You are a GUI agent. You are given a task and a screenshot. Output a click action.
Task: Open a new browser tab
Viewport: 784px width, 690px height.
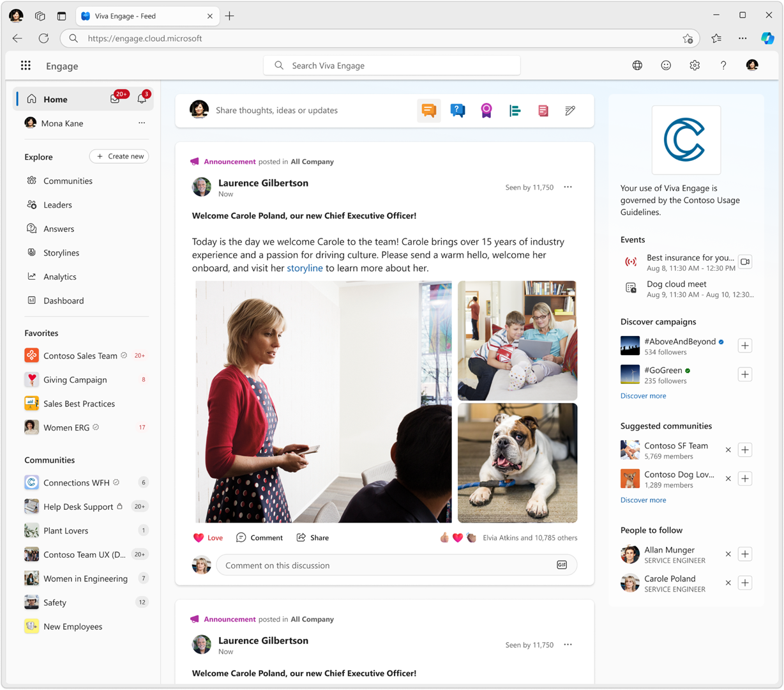point(229,16)
